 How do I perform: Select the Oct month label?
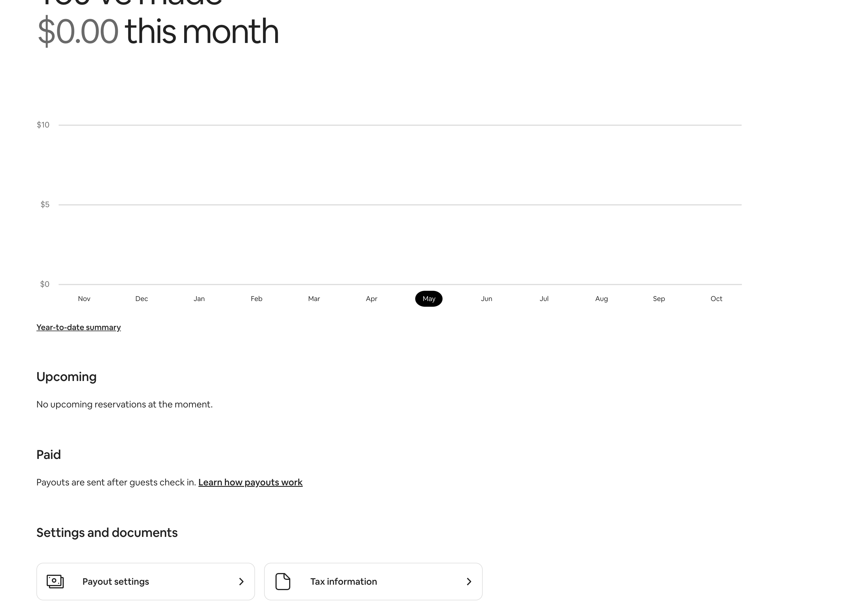point(716,299)
